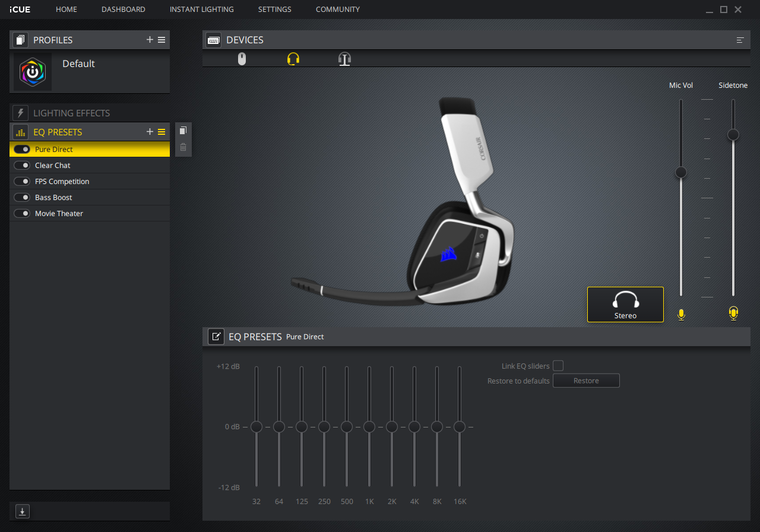Toggle the Bass Boost preset switch
Viewport: 760px width, 532px height.
click(22, 198)
